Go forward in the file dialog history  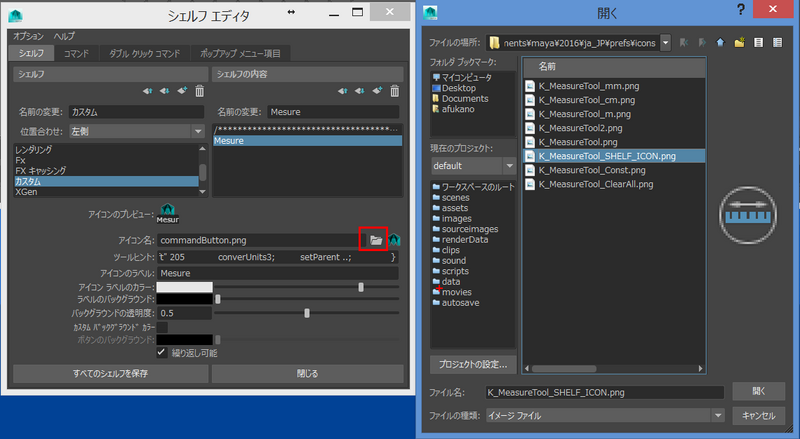pos(703,43)
